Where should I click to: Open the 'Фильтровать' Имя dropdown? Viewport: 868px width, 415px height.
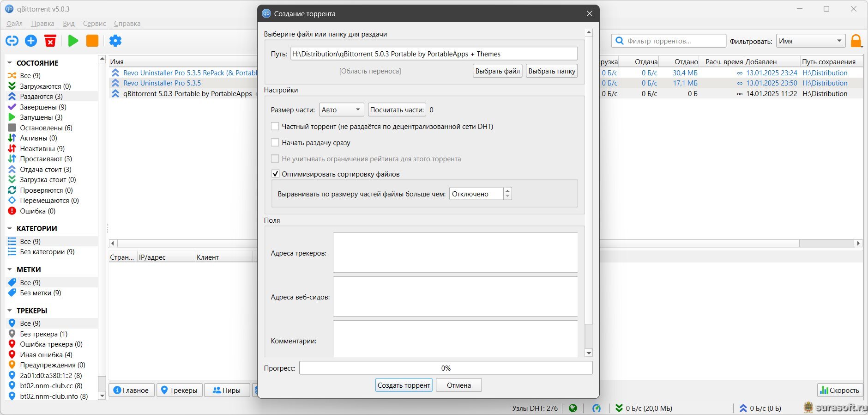pyautogui.click(x=811, y=41)
